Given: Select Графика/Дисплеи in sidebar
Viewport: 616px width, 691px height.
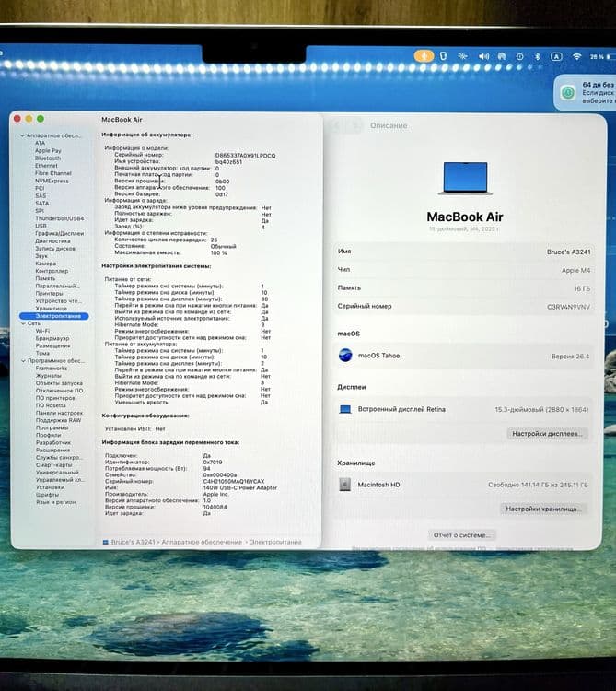Looking at the screenshot, I should tap(60, 233).
